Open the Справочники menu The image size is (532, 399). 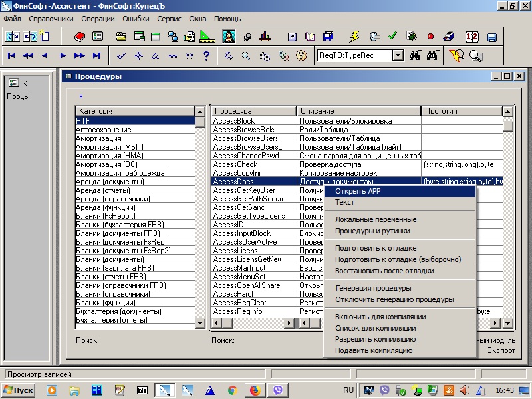click(51, 19)
